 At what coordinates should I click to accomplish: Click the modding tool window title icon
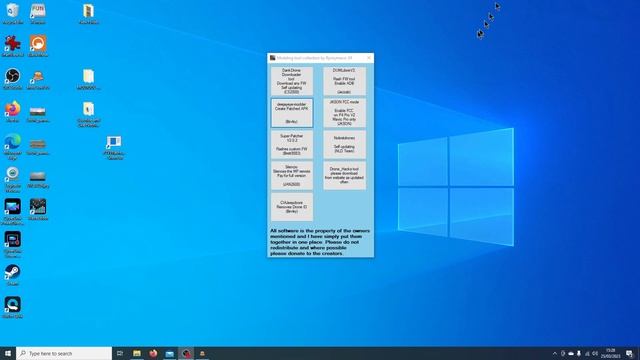pyautogui.click(x=272, y=58)
